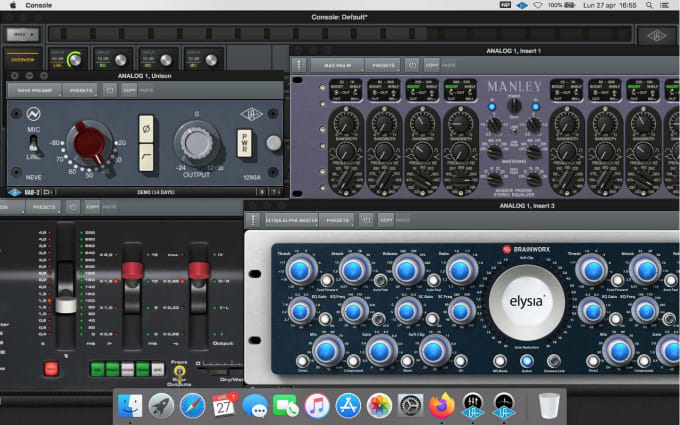Enable the high-pass filter button on Neve preamp
This screenshot has height=425, width=680.
pos(146,157)
